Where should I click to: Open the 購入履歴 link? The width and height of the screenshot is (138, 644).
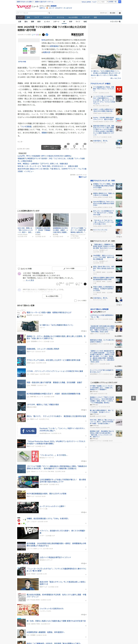coord(112,13)
